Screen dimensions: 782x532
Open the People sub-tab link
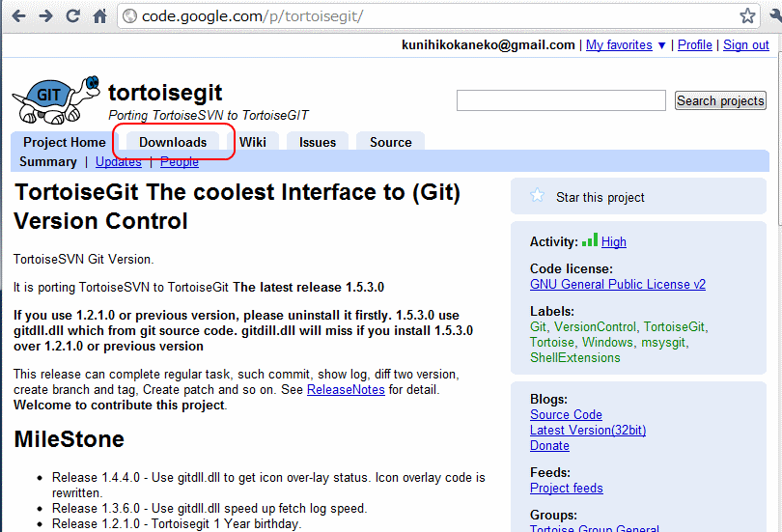tap(180, 162)
